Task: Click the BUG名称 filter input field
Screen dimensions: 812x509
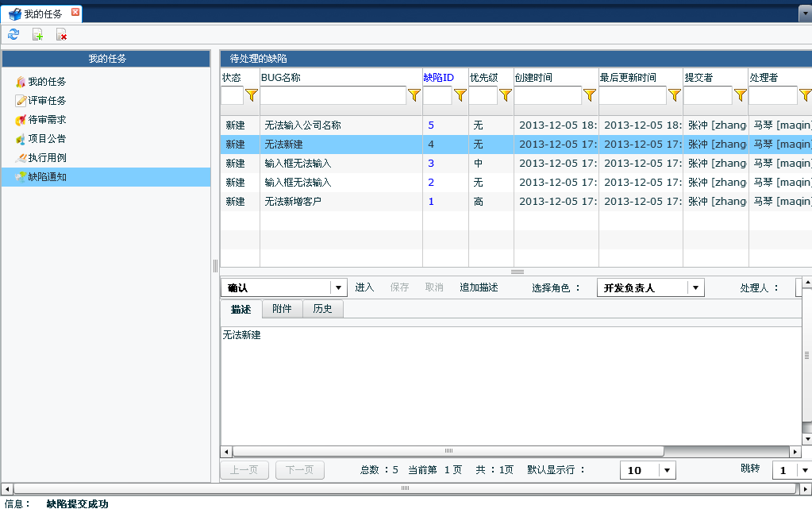Action: point(333,95)
